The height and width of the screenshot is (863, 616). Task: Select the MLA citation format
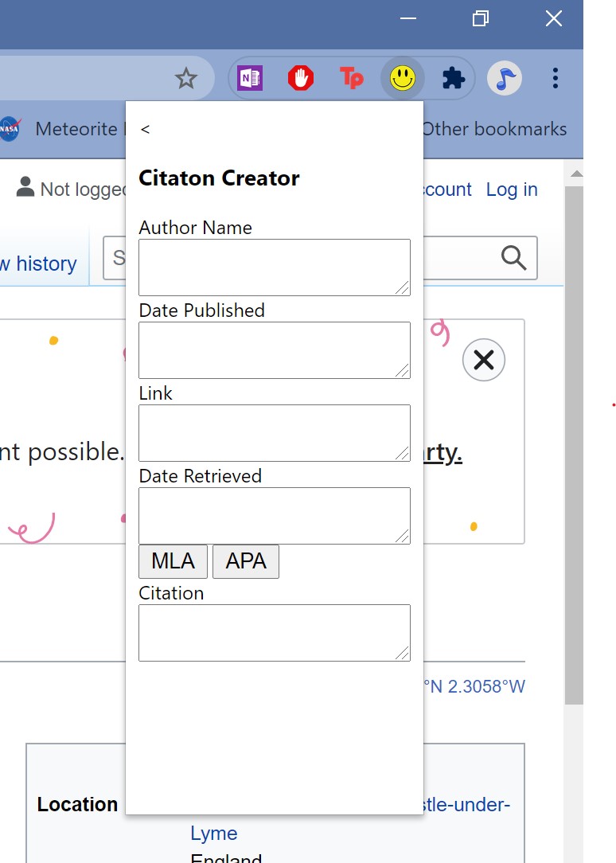click(173, 561)
